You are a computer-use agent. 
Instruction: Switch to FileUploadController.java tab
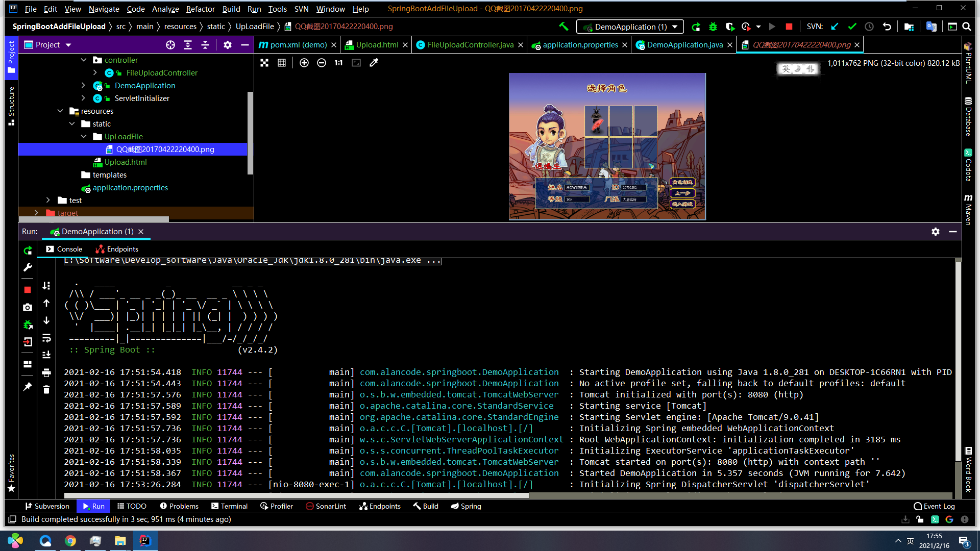pyautogui.click(x=470, y=45)
